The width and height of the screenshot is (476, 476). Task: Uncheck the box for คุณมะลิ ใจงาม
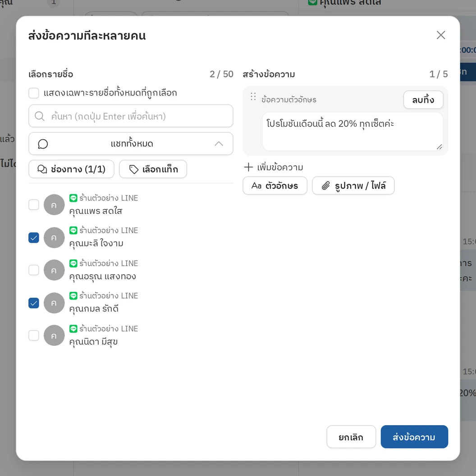34,237
